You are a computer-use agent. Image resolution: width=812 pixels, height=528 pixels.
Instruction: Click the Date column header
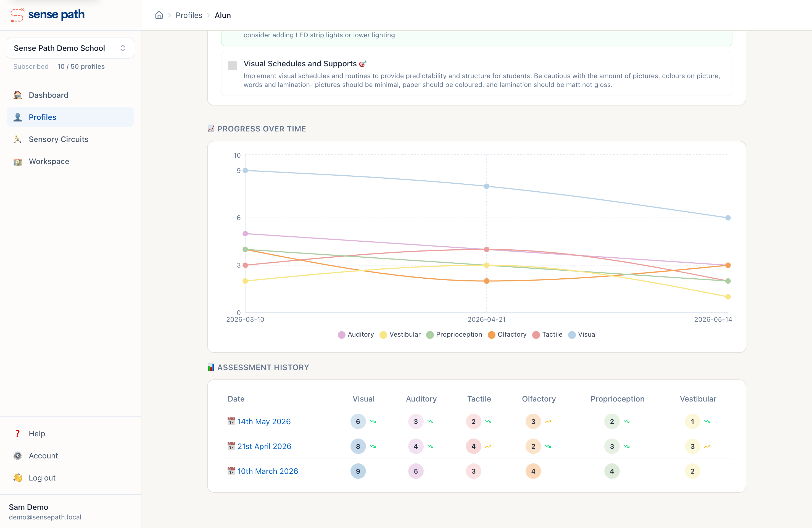tap(236, 399)
